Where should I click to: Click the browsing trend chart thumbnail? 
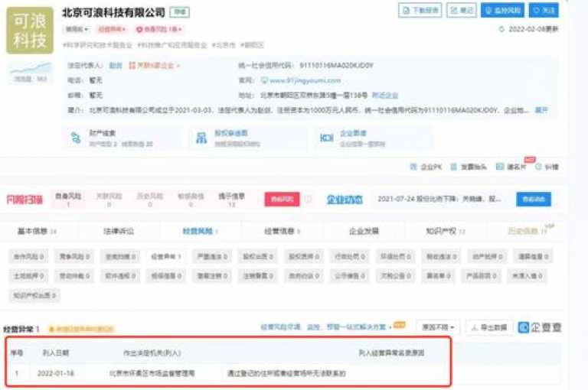tap(31, 72)
